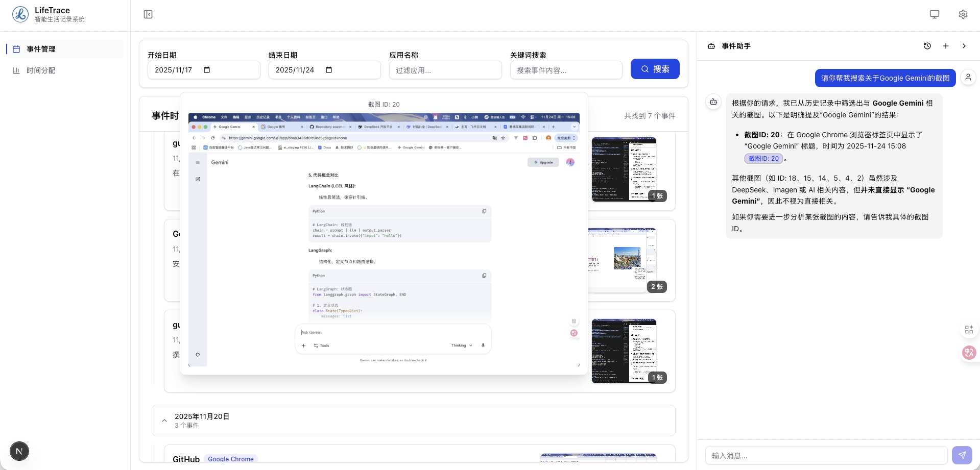Click the blue 搜索 button
This screenshot has width=980, height=470.
[655, 69]
